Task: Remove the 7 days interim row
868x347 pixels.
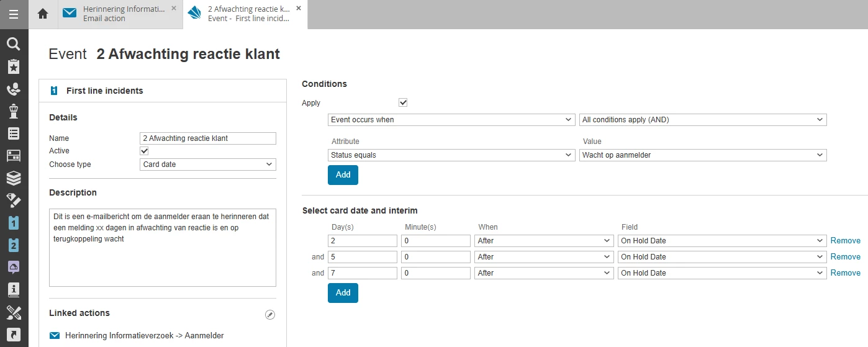Action: coord(845,273)
